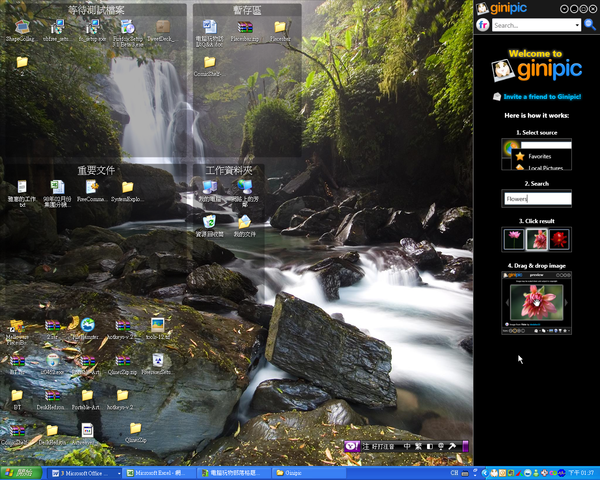Viewport: 600px width, 480px height.
Task: Expand the Microsoft Office taskbar group
Action: click(84, 473)
